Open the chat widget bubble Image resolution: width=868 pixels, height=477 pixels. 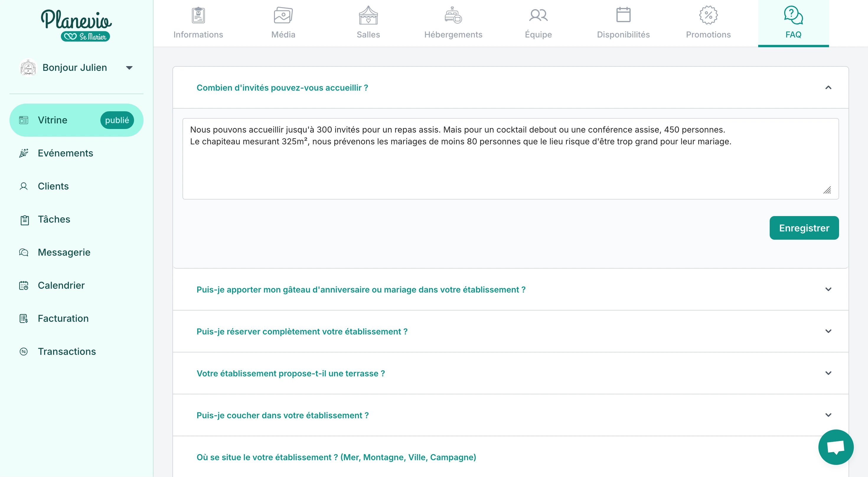click(x=837, y=447)
